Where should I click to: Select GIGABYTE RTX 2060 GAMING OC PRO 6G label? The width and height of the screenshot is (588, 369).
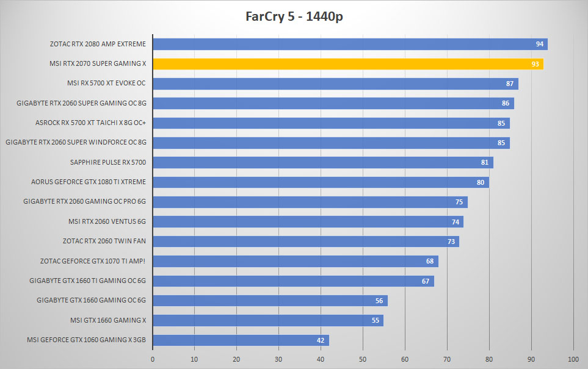pyautogui.click(x=85, y=201)
